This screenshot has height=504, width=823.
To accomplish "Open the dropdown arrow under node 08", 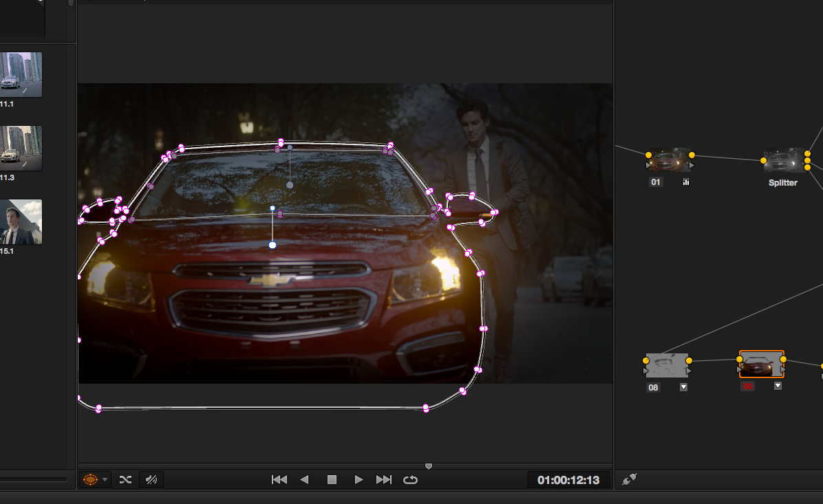I will 683,387.
